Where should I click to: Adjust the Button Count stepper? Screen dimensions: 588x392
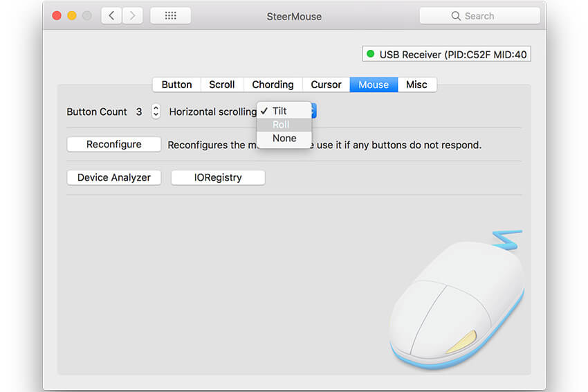[x=156, y=111]
